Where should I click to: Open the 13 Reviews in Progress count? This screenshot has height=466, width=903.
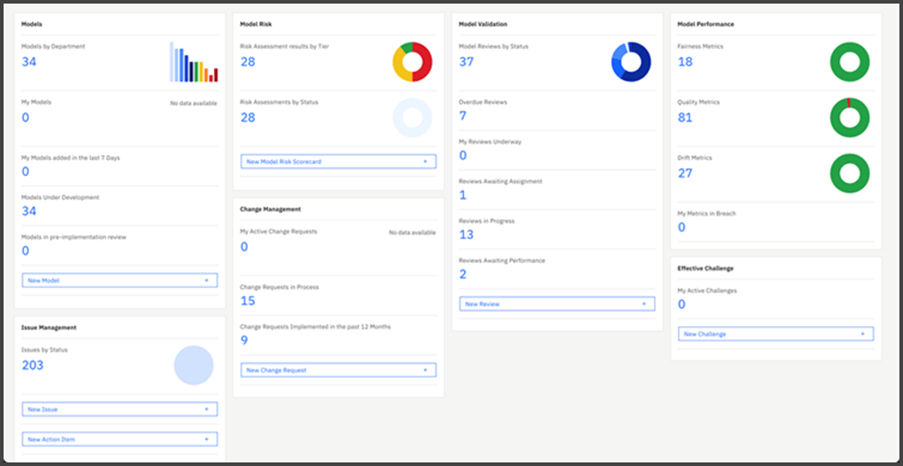466,235
